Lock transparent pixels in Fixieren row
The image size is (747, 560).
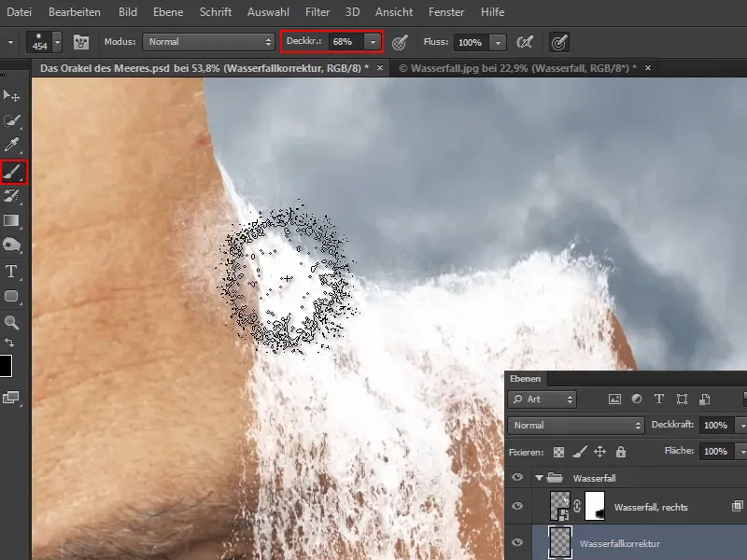(558, 452)
